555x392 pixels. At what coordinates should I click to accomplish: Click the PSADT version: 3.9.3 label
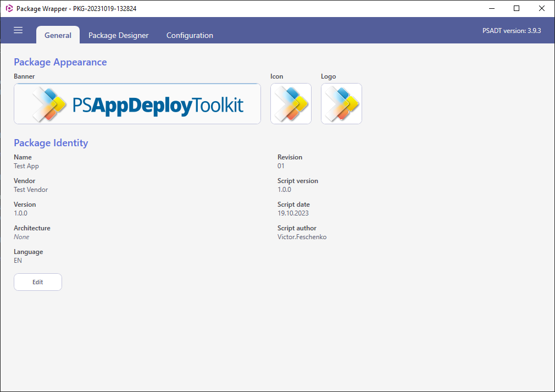(x=512, y=31)
